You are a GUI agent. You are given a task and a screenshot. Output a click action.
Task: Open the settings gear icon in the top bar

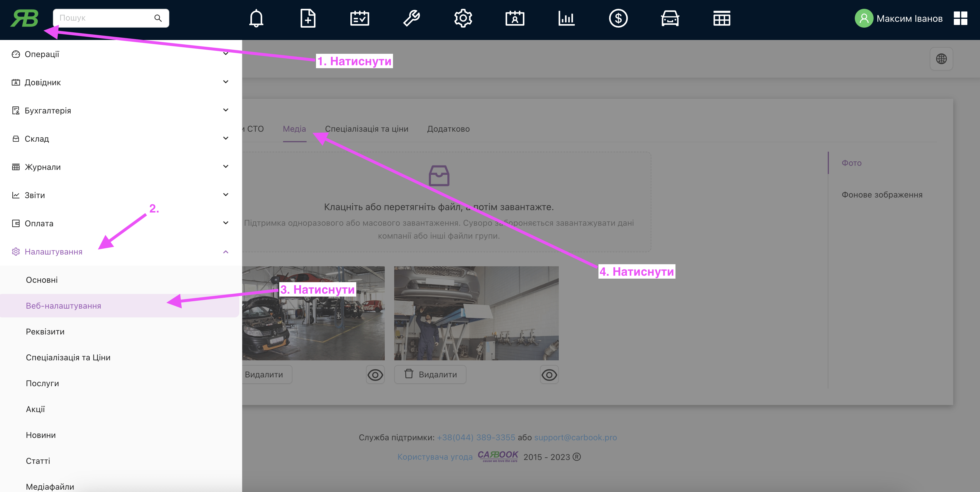(463, 18)
